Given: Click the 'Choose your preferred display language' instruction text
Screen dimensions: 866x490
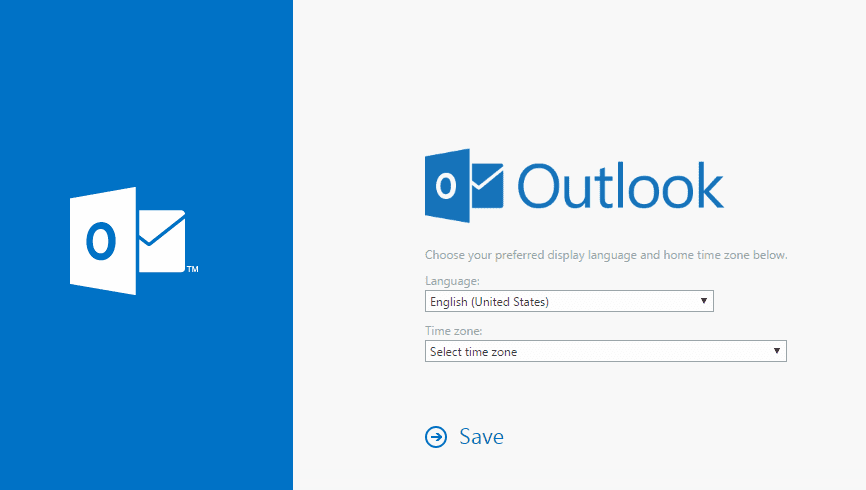Looking at the screenshot, I should 606,255.
